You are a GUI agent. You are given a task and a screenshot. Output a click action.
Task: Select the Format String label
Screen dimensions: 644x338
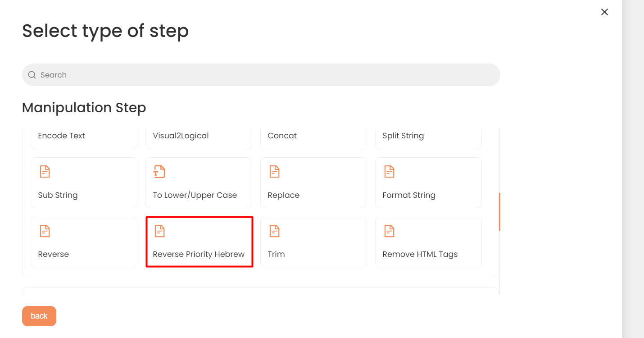pos(409,195)
